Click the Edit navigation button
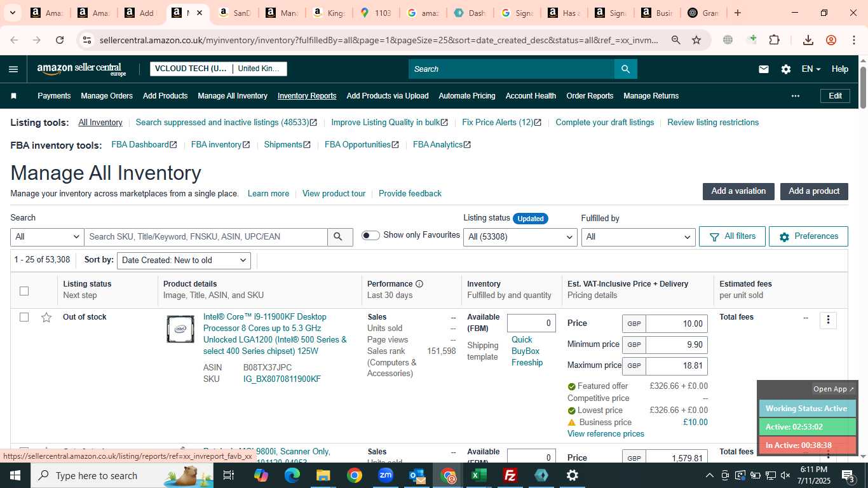Screen dimensions: 868x488 (835, 96)
